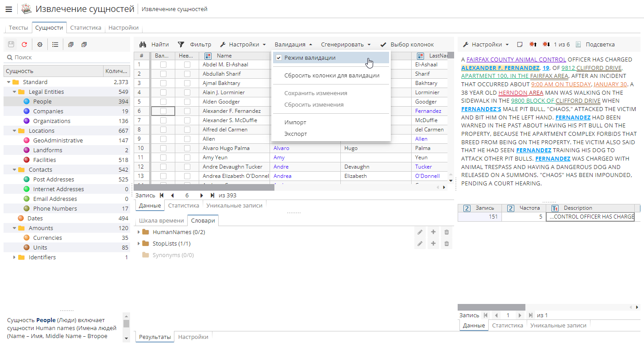Tick Вал... checkbox for Amy Yeun
Screen dimensions: 644x346
click(163, 158)
